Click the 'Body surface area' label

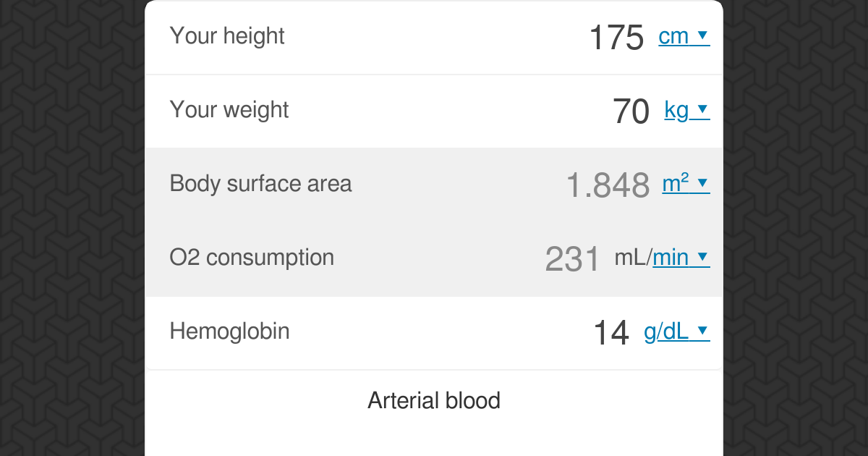tap(260, 184)
